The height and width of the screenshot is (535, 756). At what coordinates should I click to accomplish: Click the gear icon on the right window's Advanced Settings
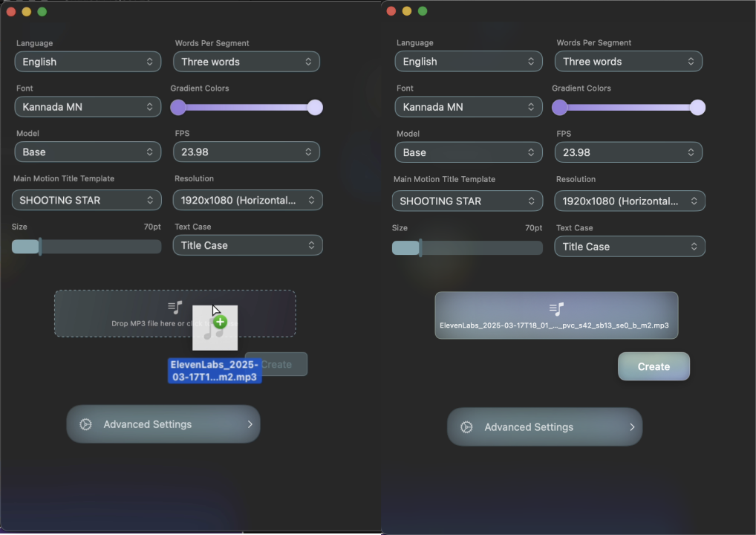466,427
